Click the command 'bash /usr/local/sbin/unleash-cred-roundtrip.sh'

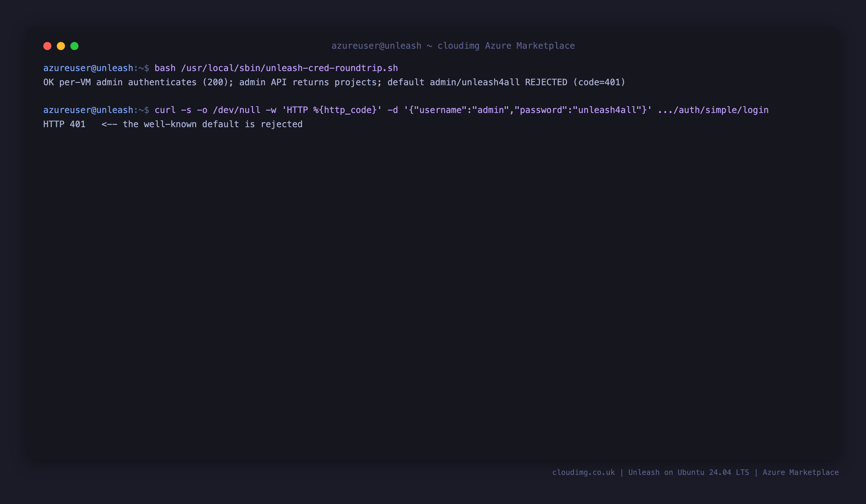pos(276,68)
